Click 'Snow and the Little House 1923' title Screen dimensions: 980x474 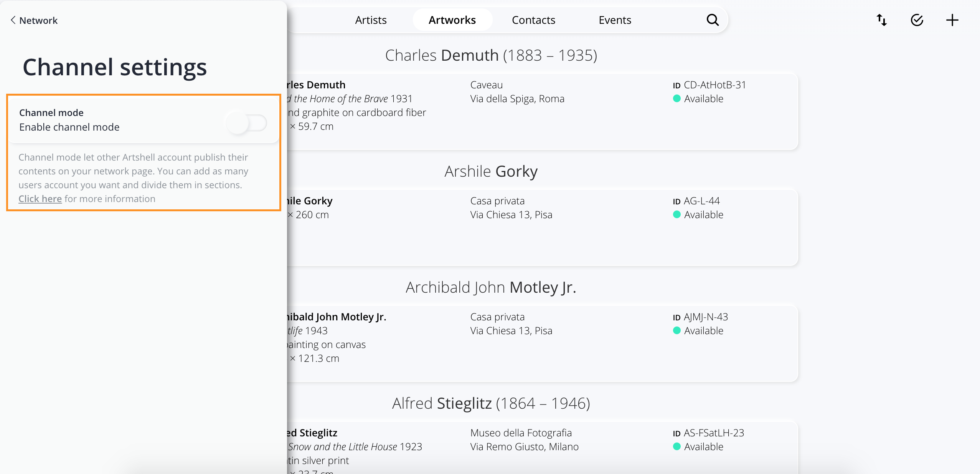point(355,447)
